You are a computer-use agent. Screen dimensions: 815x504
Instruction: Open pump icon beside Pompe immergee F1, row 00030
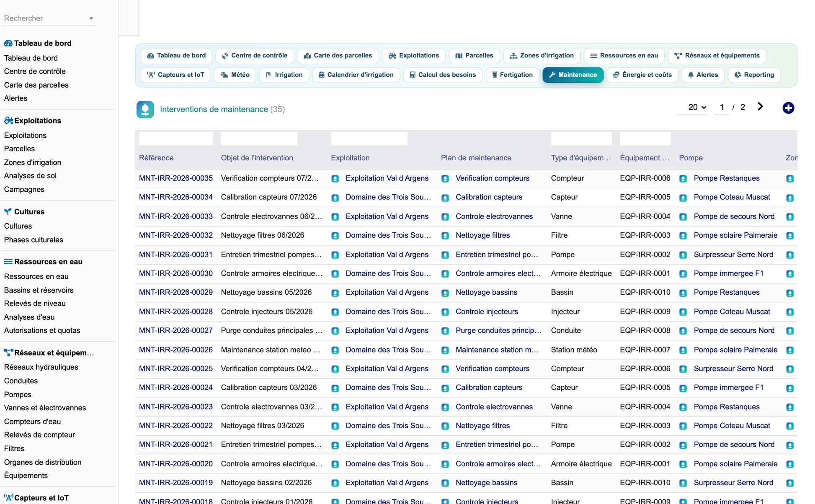coord(683,274)
